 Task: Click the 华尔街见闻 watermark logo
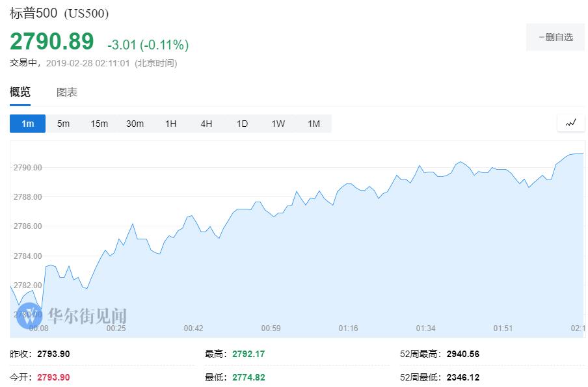pos(72,317)
